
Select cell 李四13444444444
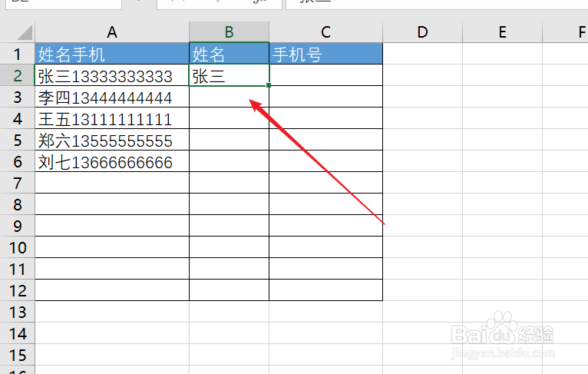[112, 98]
